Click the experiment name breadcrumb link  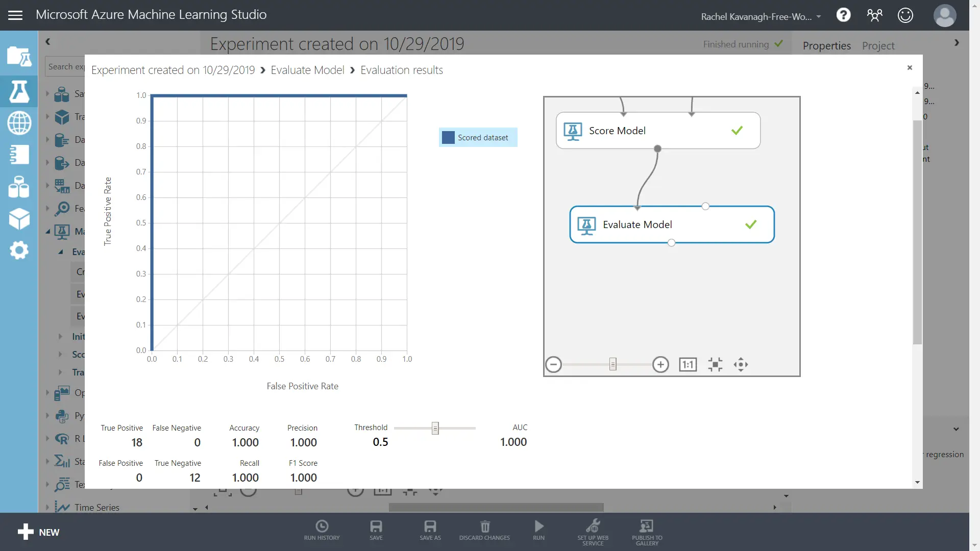(x=173, y=70)
